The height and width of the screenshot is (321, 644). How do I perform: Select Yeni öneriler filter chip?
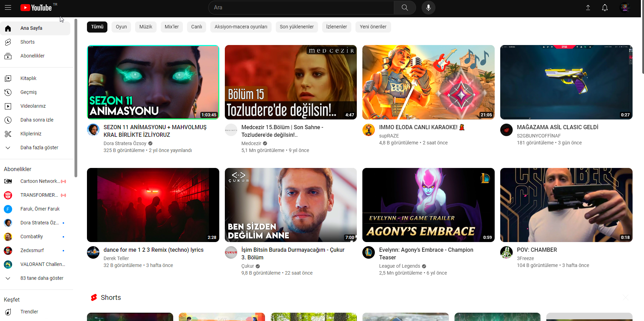tap(373, 27)
